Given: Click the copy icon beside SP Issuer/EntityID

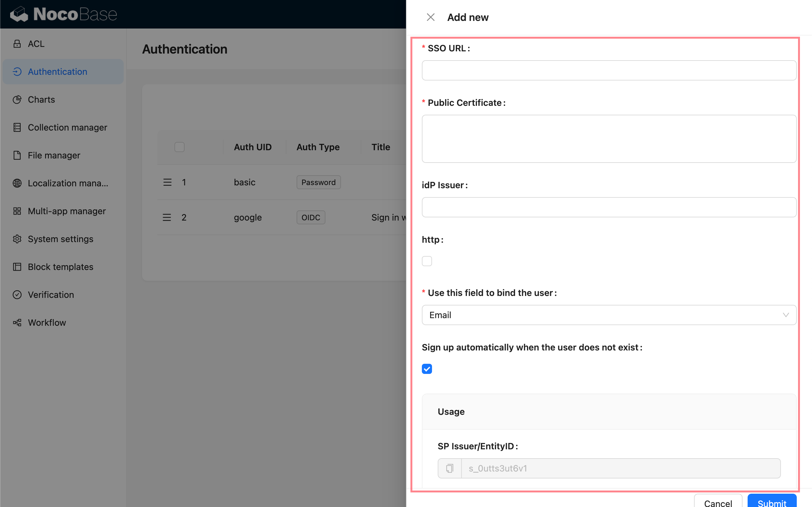Looking at the screenshot, I should pos(450,468).
